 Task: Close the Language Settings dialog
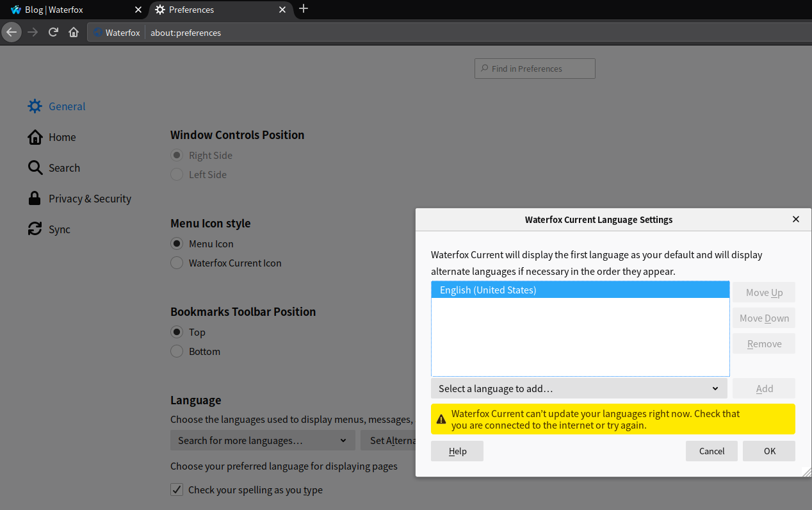click(796, 219)
